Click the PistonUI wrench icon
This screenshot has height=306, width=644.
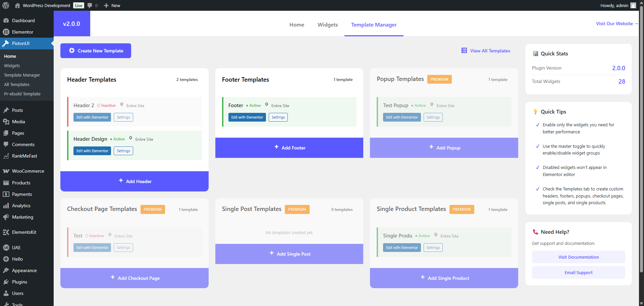(x=6, y=43)
